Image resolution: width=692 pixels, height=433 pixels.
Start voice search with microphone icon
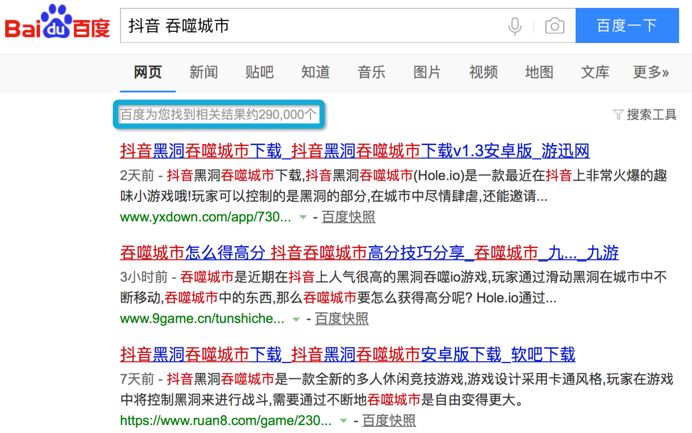click(x=515, y=26)
